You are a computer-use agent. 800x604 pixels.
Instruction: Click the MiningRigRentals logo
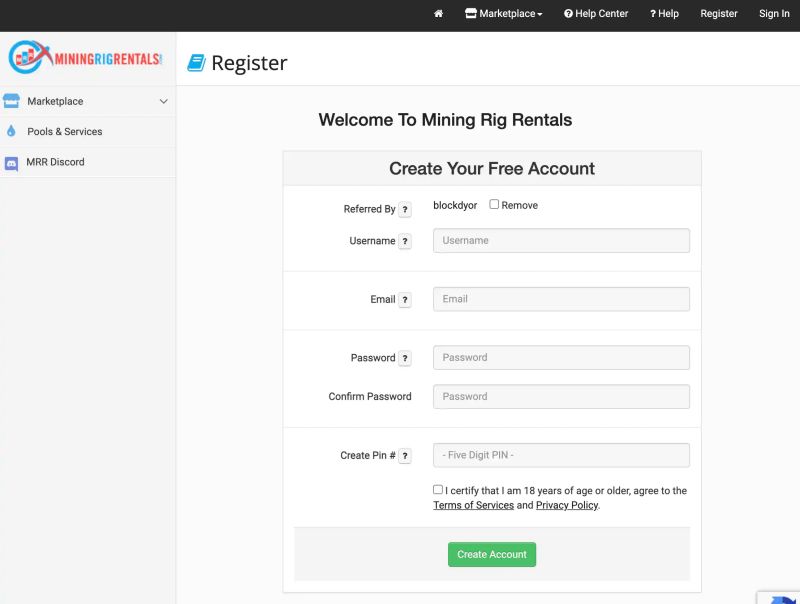(85, 57)
